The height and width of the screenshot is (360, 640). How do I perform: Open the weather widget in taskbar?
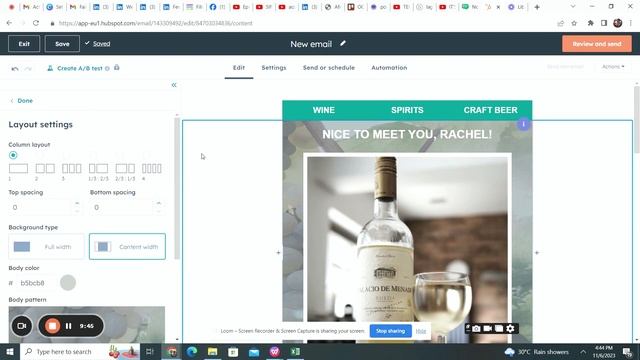(537, 352)
